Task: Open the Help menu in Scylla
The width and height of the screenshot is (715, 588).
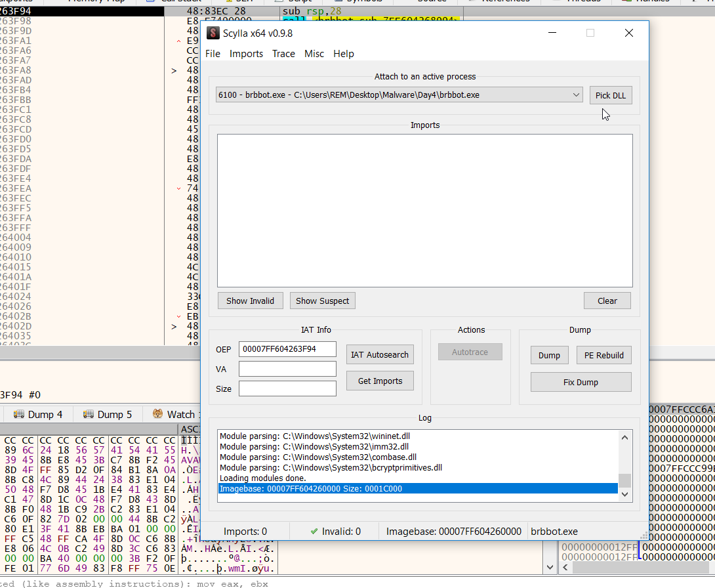Action: (343, 54)
